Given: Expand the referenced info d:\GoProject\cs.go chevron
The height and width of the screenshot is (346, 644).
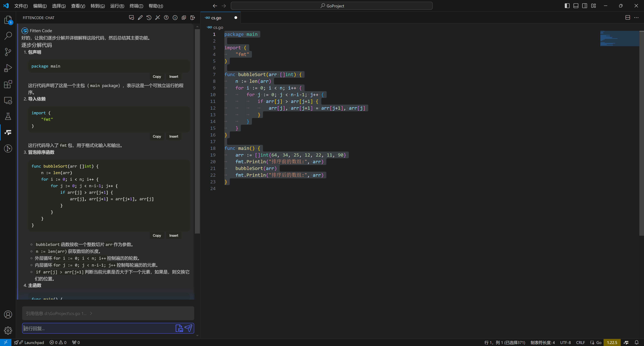Looking at the screenshot, I should [91, 313].
